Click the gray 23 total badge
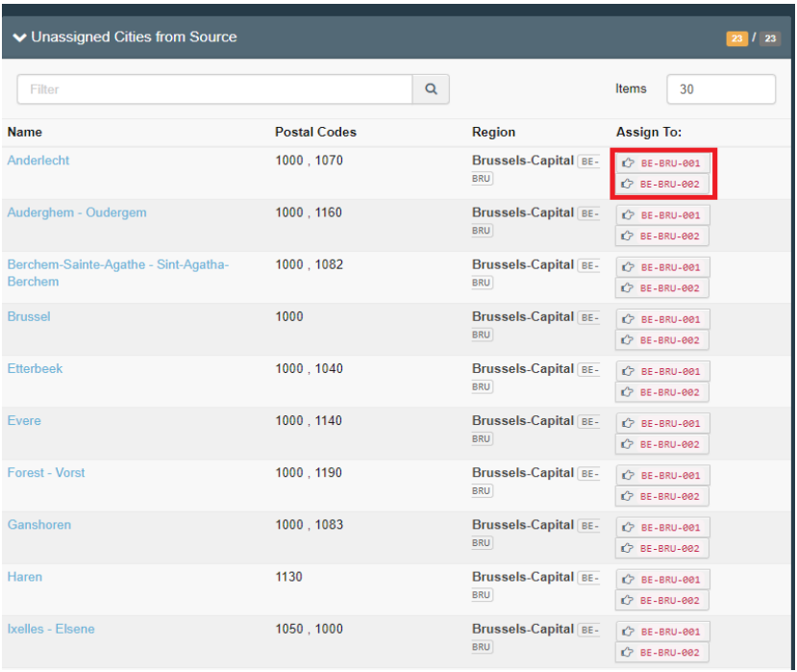The image size is (797, 672). (770, 38)
